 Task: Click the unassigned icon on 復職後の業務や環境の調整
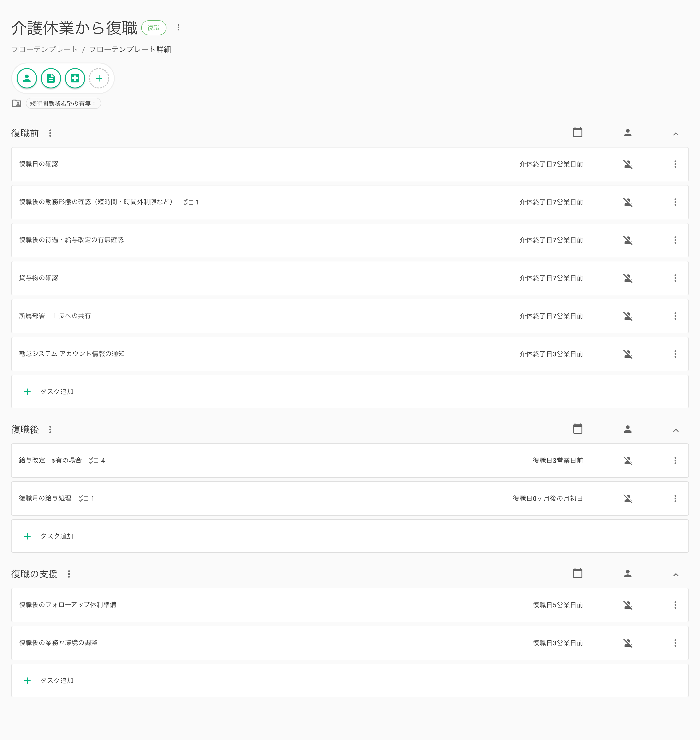click(x=628, y=643)
